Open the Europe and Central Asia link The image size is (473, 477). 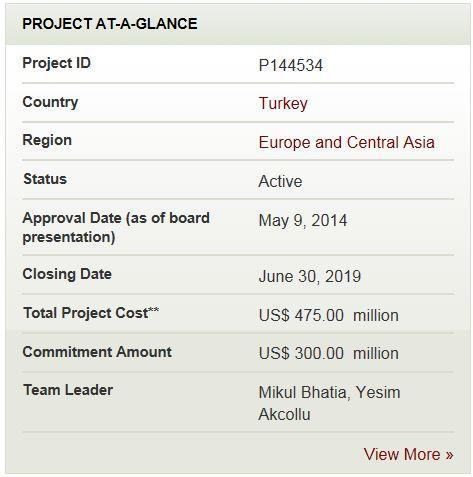click(347, 142)
